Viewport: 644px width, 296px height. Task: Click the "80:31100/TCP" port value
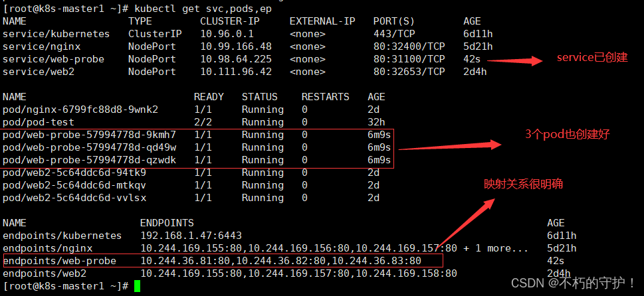tap(409, 59)
